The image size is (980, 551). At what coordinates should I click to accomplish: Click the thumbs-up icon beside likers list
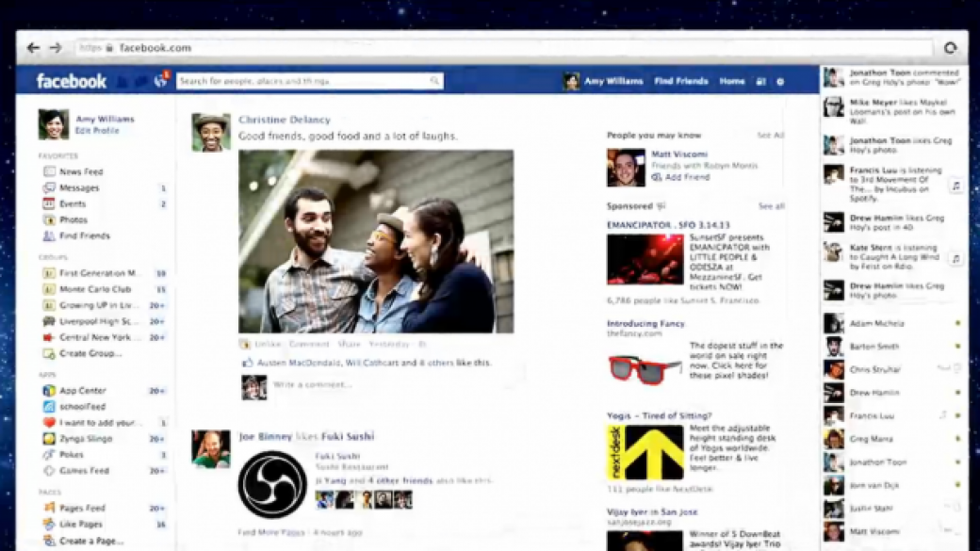point(248,363)
